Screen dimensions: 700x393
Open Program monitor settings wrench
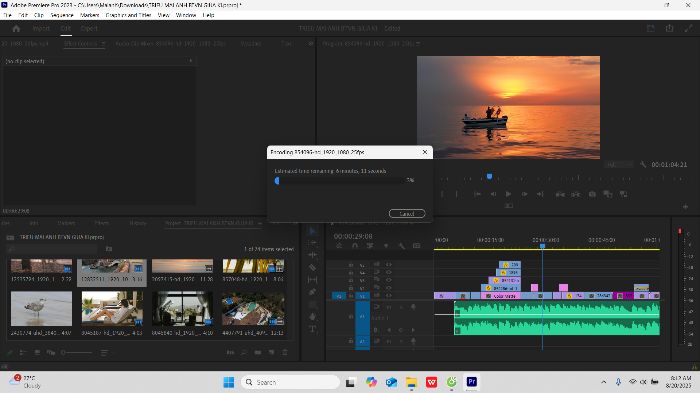click(643, 164)
